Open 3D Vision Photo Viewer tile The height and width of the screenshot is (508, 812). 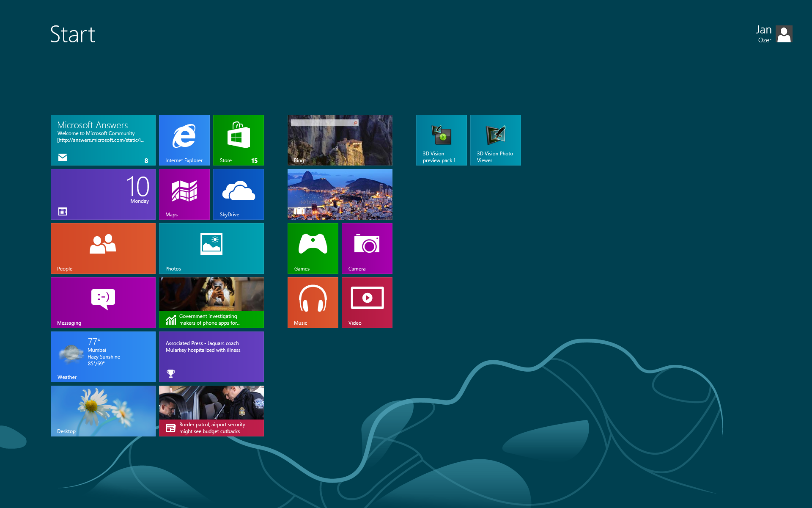tap(495, 140)
